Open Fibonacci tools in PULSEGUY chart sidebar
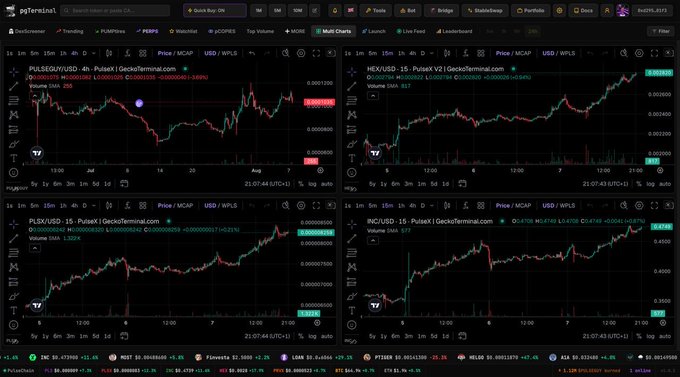The height and width of the screenshot is (377, 680). point(14,101)
